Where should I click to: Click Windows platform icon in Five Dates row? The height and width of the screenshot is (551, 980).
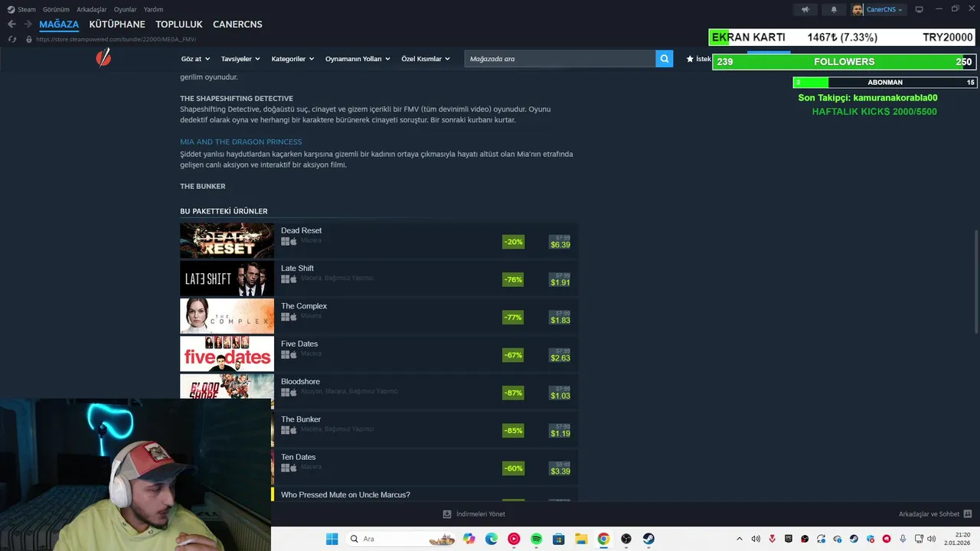point(285,354)
